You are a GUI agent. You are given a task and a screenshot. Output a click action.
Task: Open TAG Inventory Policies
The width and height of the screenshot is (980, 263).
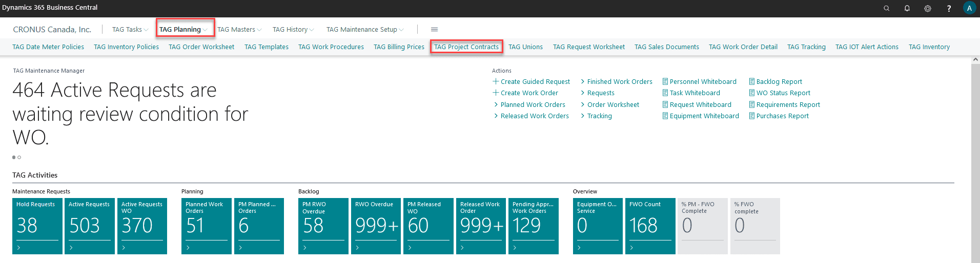[126, 47]
